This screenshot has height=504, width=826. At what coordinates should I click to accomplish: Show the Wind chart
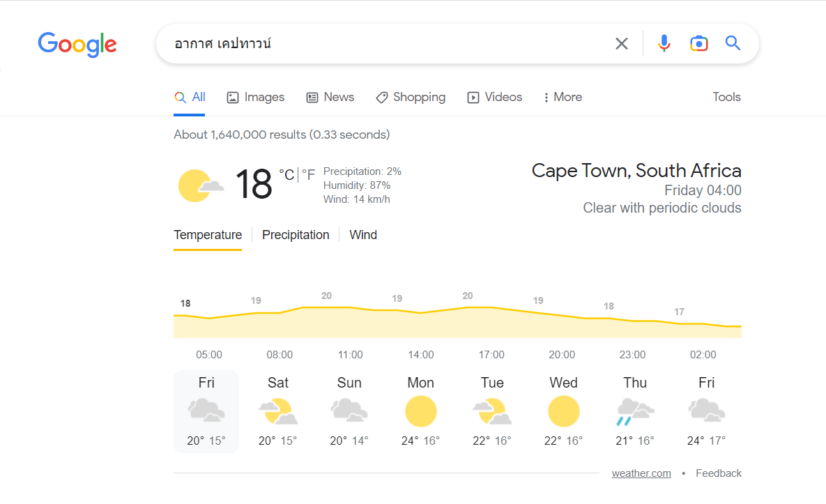click(x=363, y=235)
